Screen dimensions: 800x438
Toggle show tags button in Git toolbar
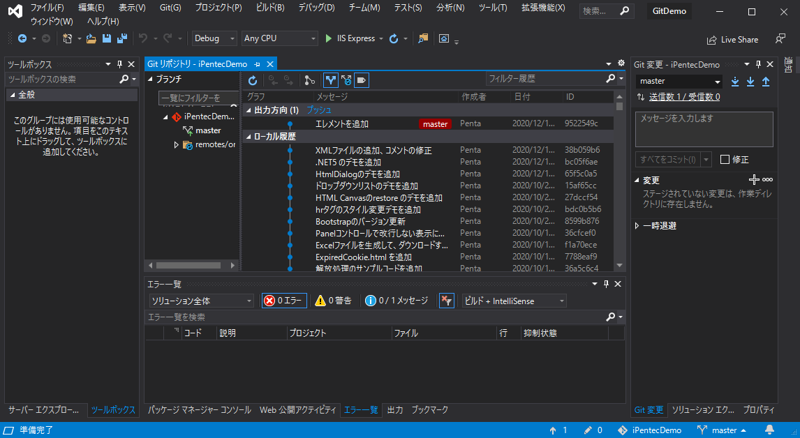(x=362, y=80)
